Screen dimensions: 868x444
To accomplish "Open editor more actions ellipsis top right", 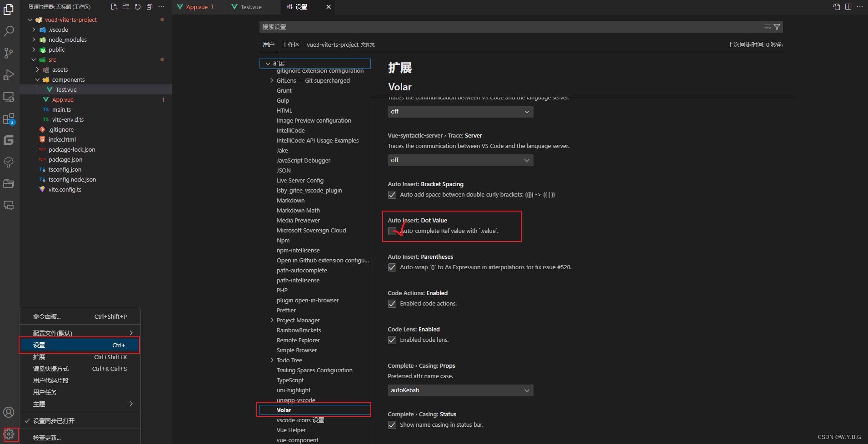I will click(x=860, y=7).
